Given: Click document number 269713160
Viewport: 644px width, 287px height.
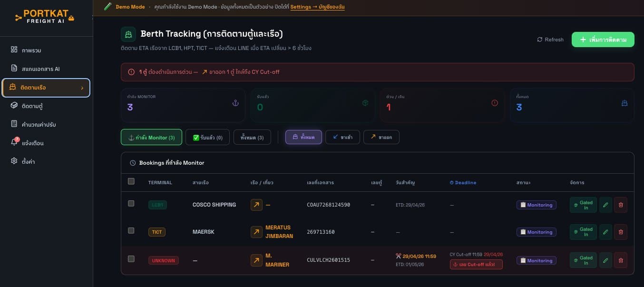Looking at the screenshot, I should (321, 232).
